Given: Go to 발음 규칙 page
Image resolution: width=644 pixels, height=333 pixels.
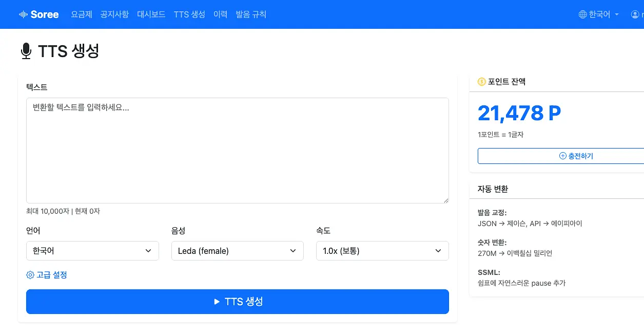Looking at the screenshot, I should click(251, 14).
